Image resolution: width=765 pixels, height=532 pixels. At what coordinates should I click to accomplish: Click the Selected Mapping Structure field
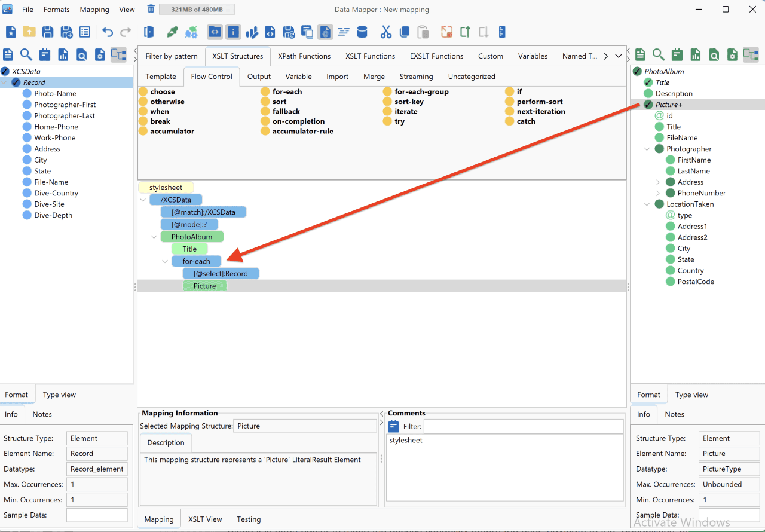tap(305, 426)
